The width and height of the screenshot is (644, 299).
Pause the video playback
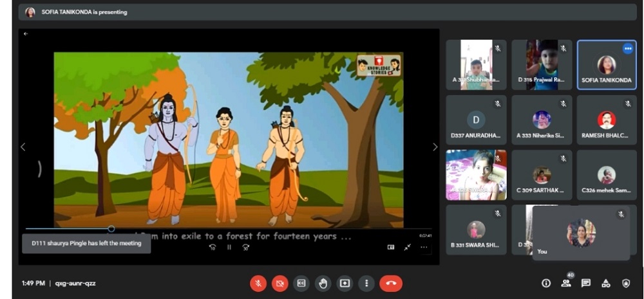pos(229,247)
